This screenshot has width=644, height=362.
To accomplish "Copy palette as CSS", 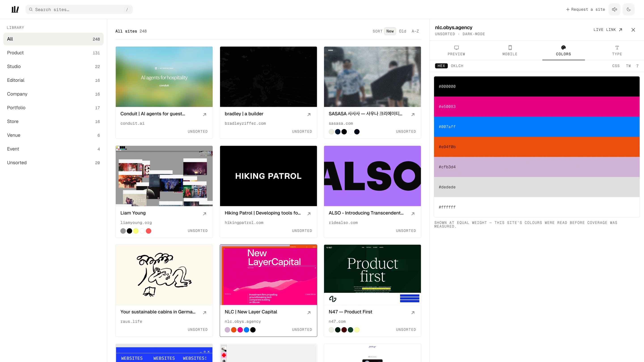I will coord(616,66).
